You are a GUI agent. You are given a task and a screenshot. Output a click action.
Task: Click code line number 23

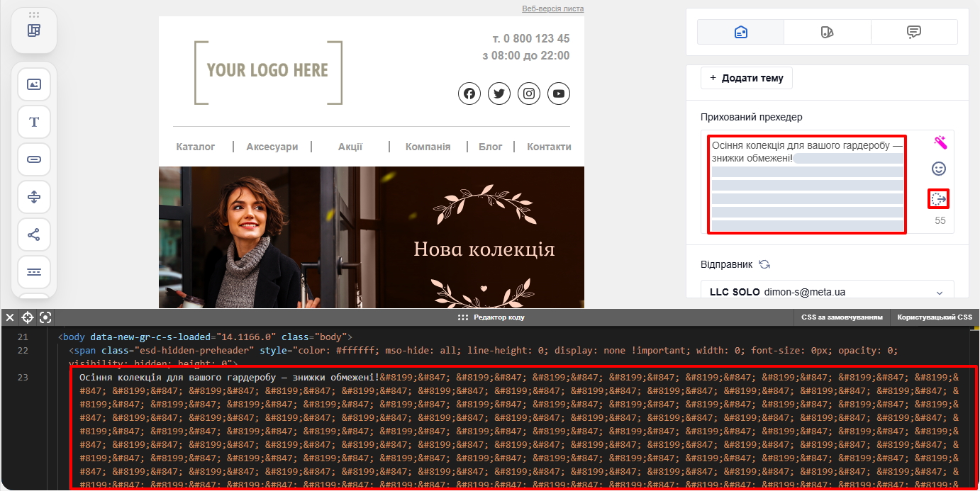[23, 377]
